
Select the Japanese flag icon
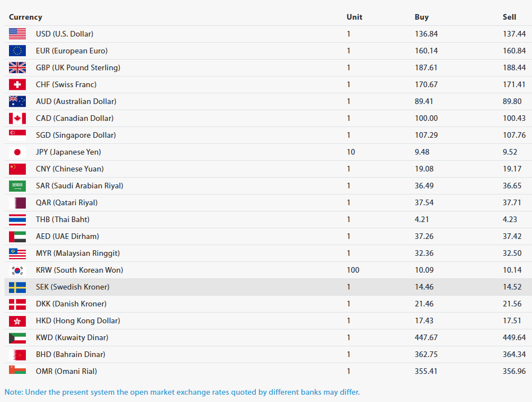click(x=17, y=152)
